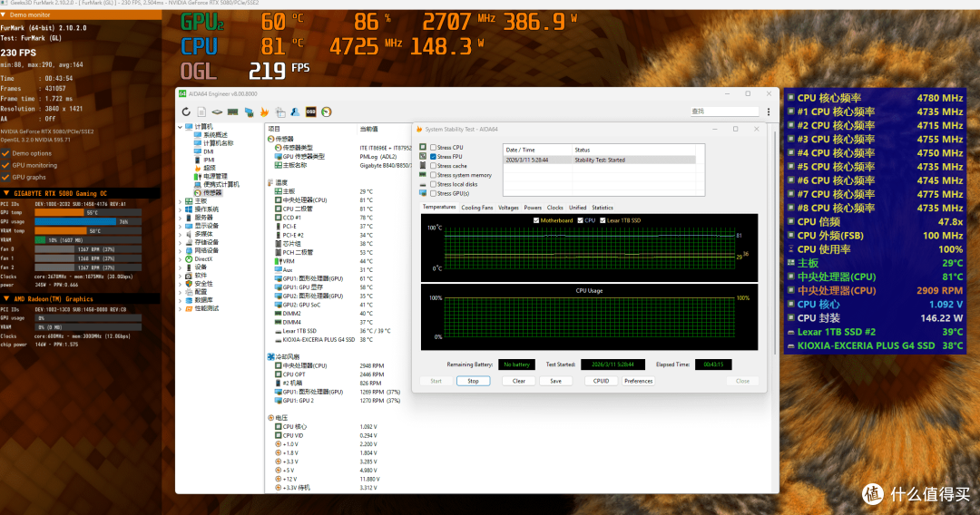Image resolution: width=980 pixels, height=515 pixels.
Task: Switch to the Cooling Fans tab
Action: tap(477, 208)
